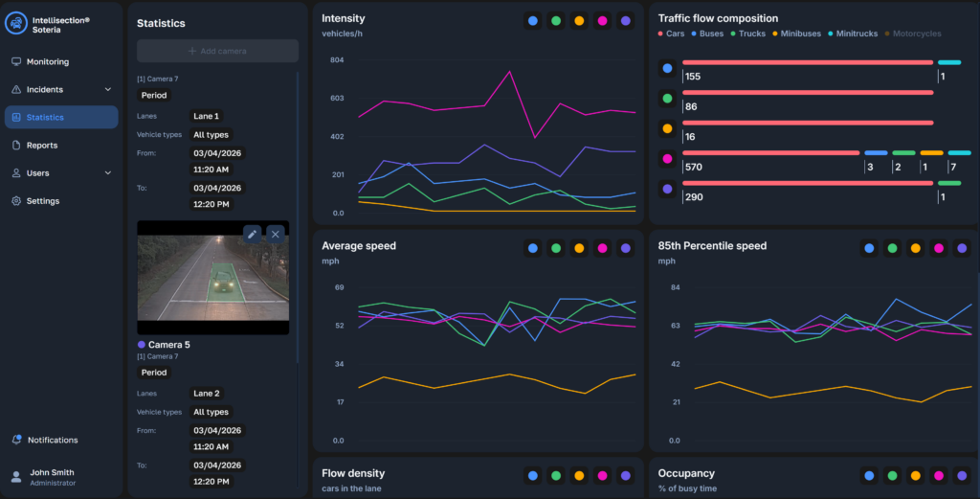
Task: Click the Settings gear icon
Action: pos(16,201)
